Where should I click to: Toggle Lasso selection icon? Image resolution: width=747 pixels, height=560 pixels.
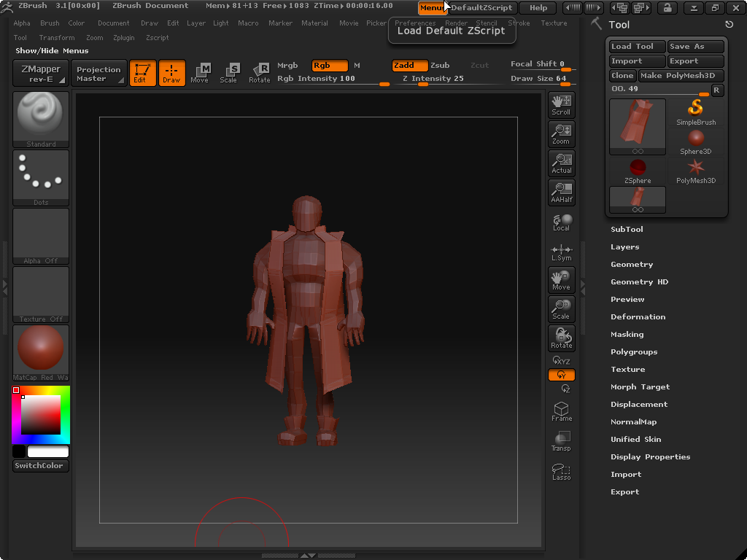click(x=561, y=472)
